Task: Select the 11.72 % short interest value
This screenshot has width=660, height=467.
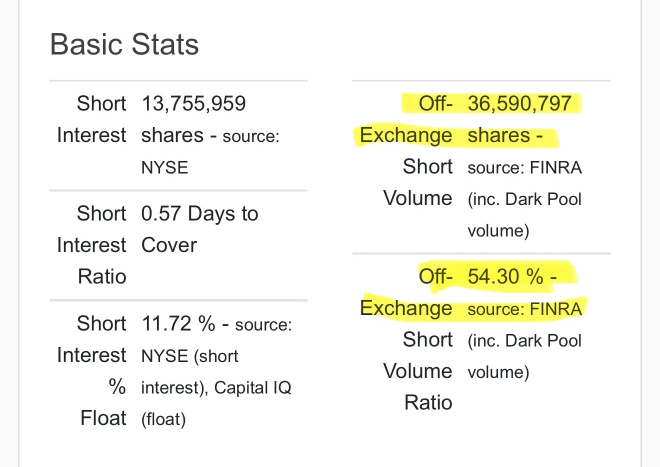Action: pyautogui.click(x=178, y=324)
